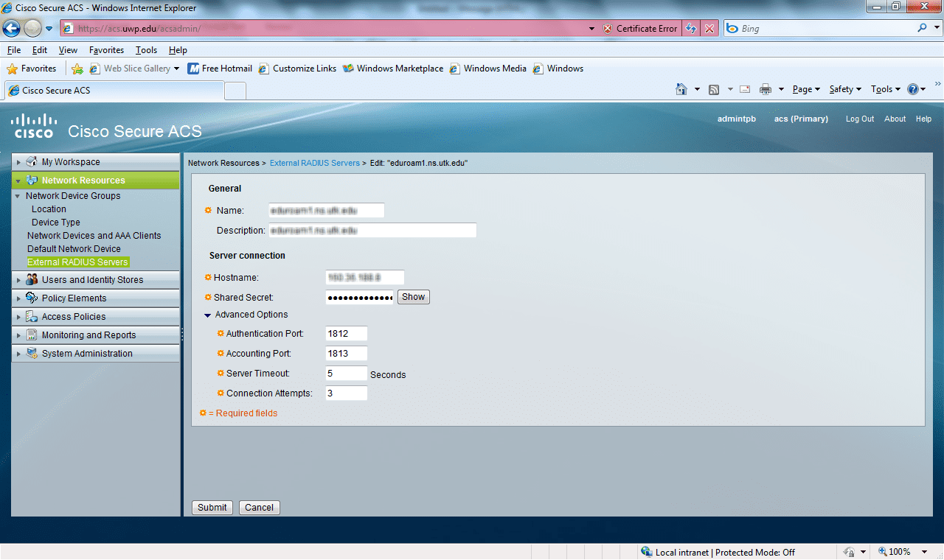
Task: Click the Cancel button
Action: pos(260,508)
